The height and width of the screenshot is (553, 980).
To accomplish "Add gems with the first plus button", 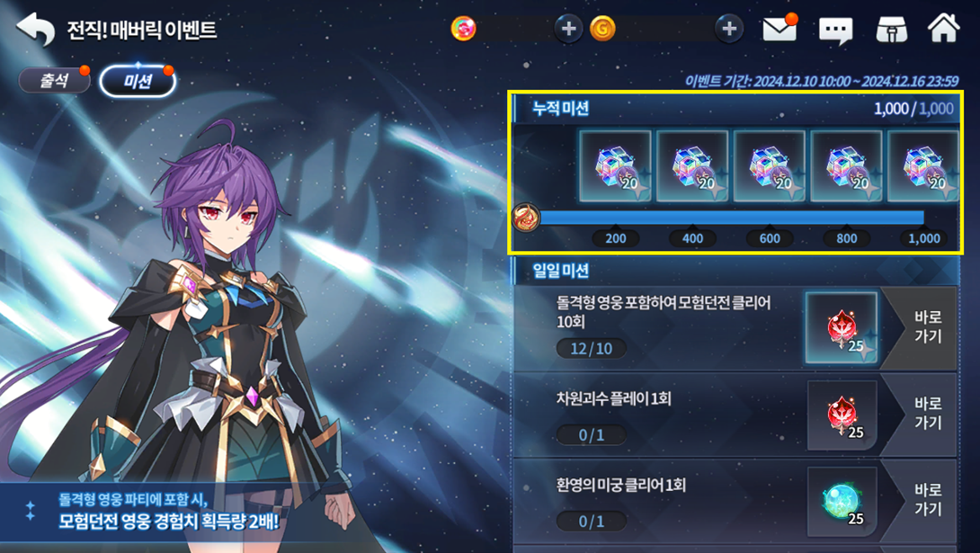I will click(568, 29).
